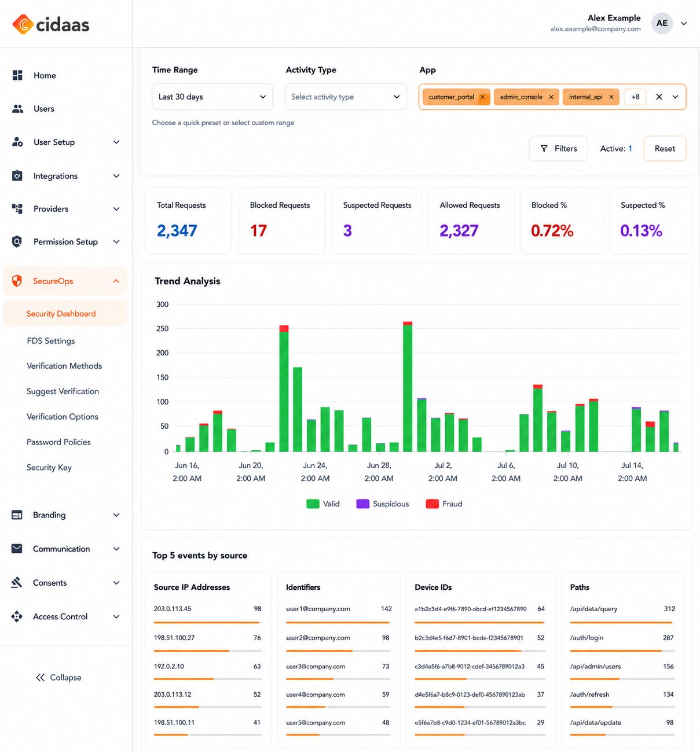Click the Total Requests card value 2,347

click(x=177, y=231)
